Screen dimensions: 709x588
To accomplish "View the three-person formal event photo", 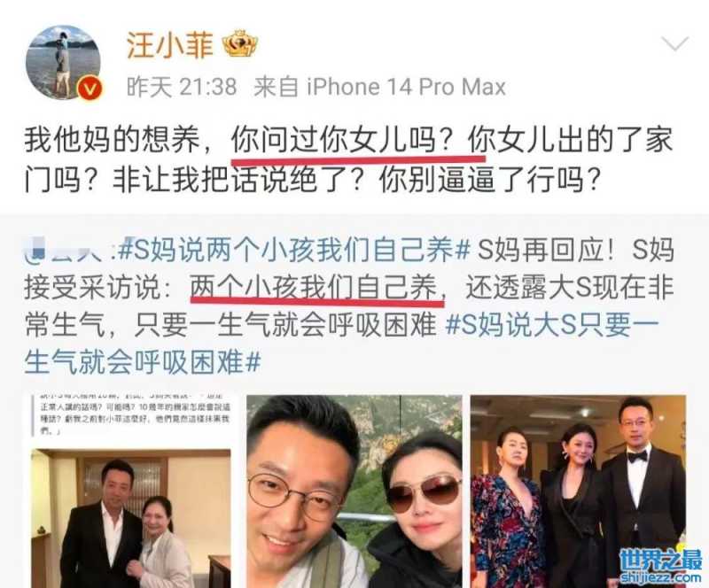I will point(579,491).
